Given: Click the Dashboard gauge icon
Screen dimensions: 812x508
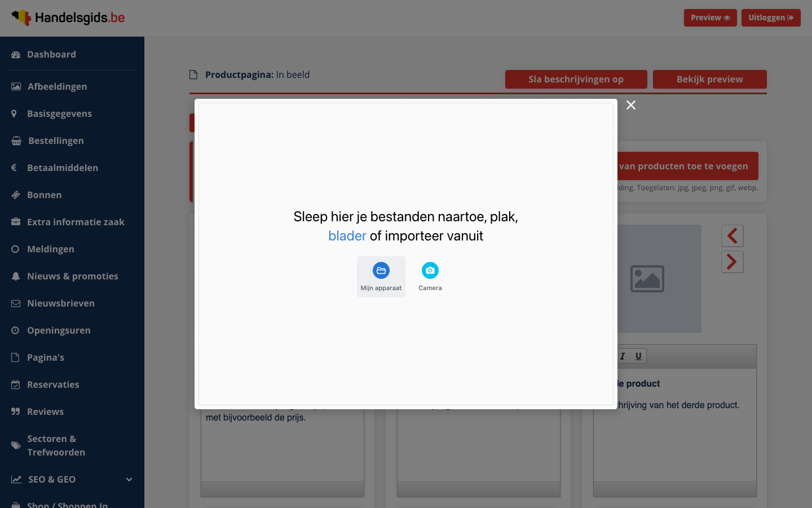Looking at the screenshot, I should tap(16, 55).
